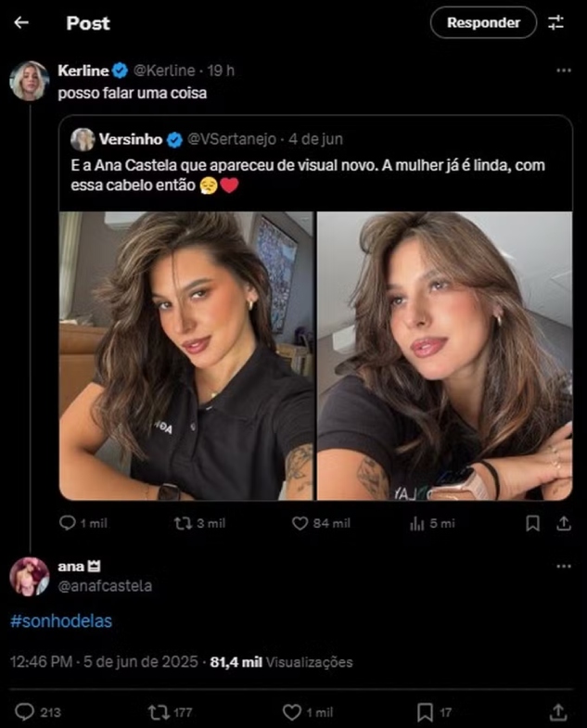Open the left photo of quoted post
The height and width of the screenshot is (728, 587).
[186, 356]
